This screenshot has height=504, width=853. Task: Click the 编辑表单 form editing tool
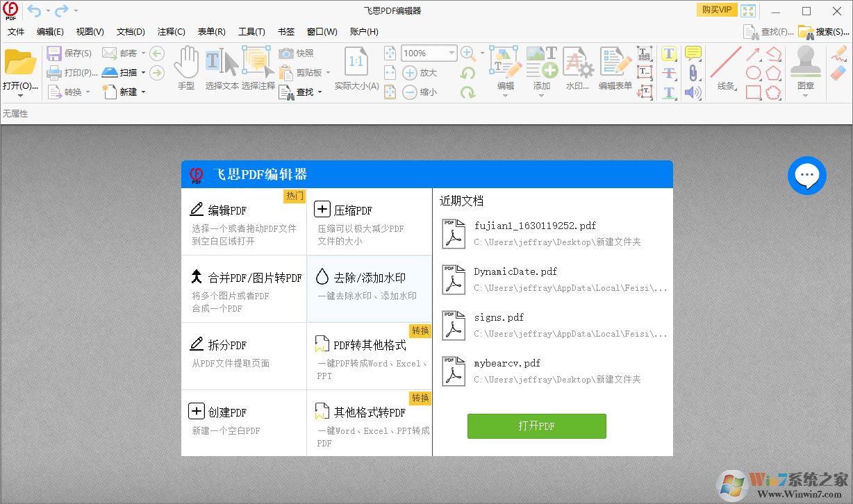614,68
